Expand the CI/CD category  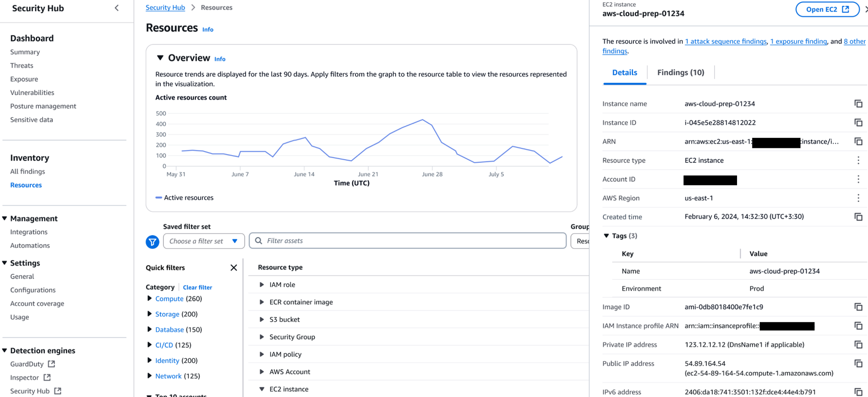[x=149, y=345]
